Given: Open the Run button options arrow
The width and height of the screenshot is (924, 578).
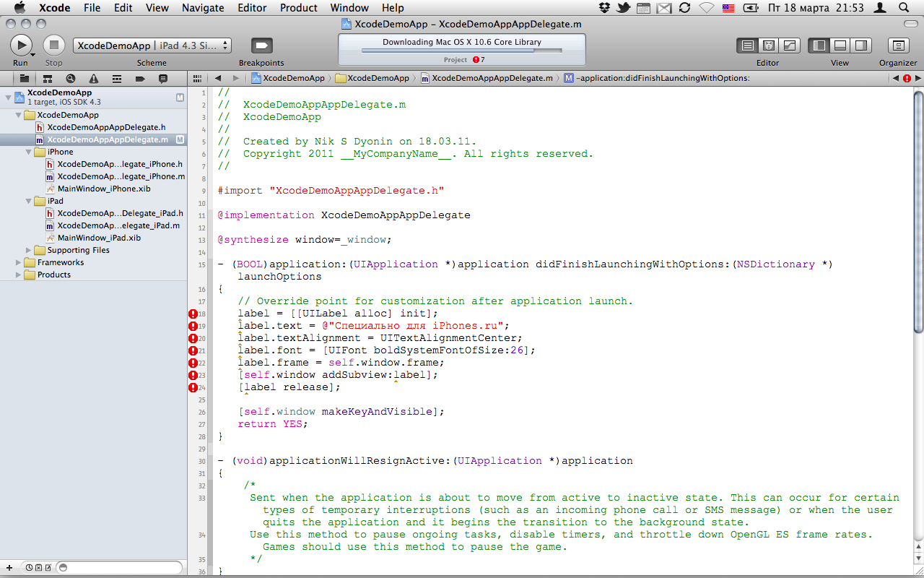Looking at the screenshot, I should click(x=32, y=54).
